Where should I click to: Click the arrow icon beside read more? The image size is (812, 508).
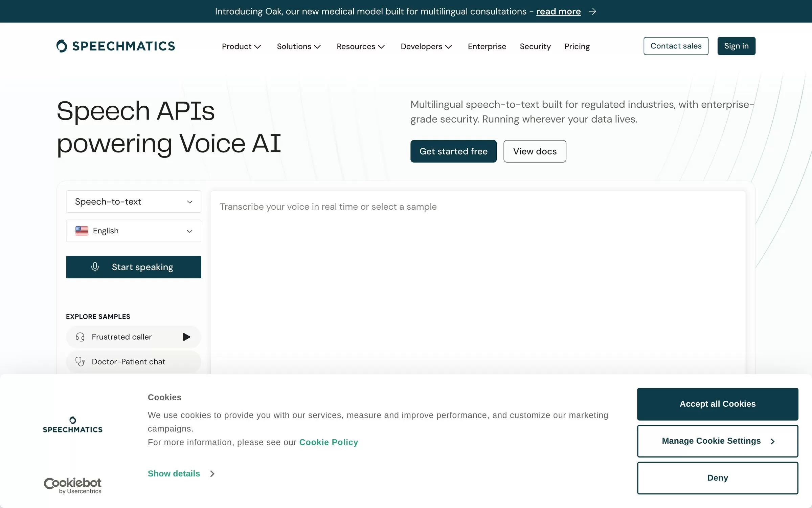click(x=592, y=12)
